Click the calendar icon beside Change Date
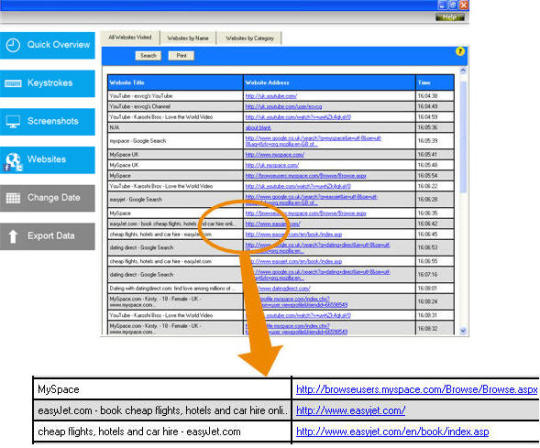The height and width of the screenshot is (448, 540). [x=13, y=198]
